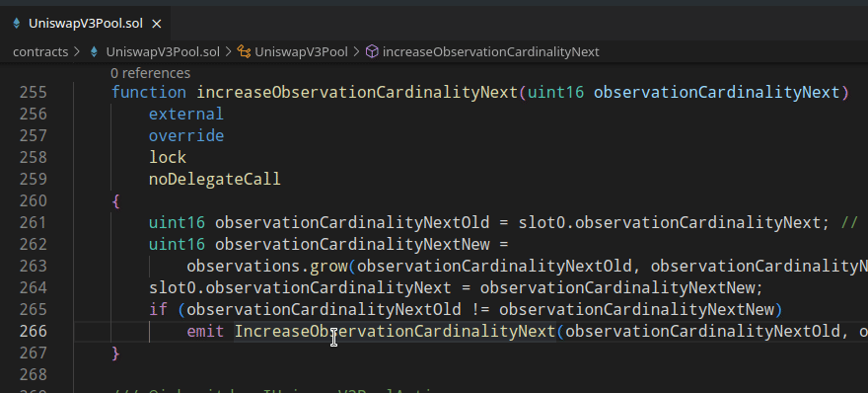868x393 pixels.
Task: Click "observations.grow" call on line 263
Action: [267, 266]
